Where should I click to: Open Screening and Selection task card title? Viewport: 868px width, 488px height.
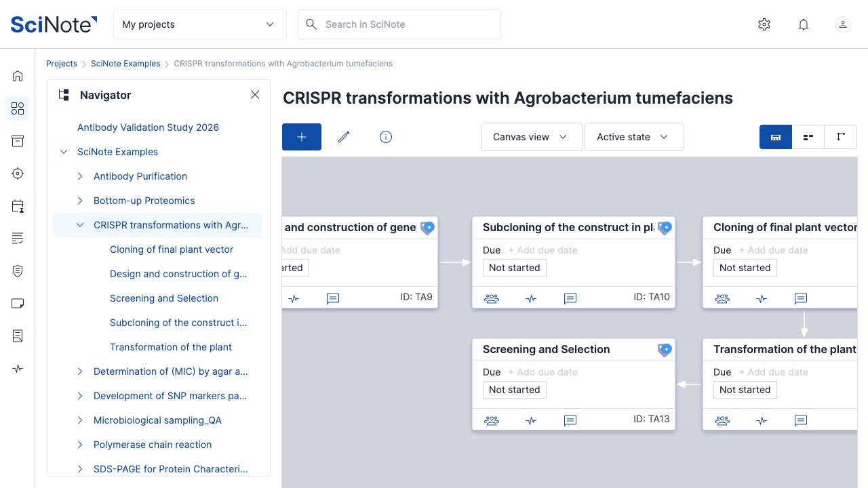point(547,350)
